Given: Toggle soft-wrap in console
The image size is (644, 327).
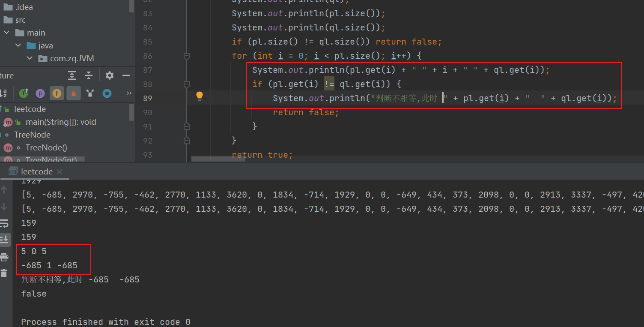Looking at the screenshot, I should (4, 223).
